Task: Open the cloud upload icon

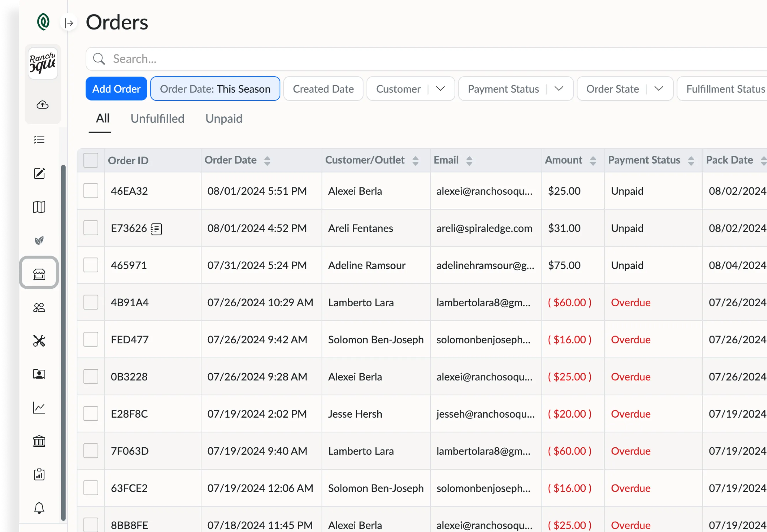Action: (42, 105)
